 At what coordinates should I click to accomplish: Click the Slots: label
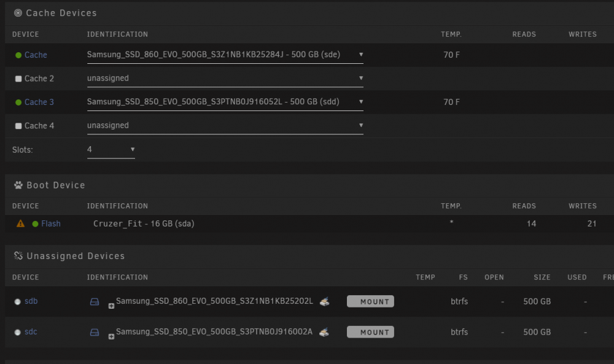tap(22, 150)
